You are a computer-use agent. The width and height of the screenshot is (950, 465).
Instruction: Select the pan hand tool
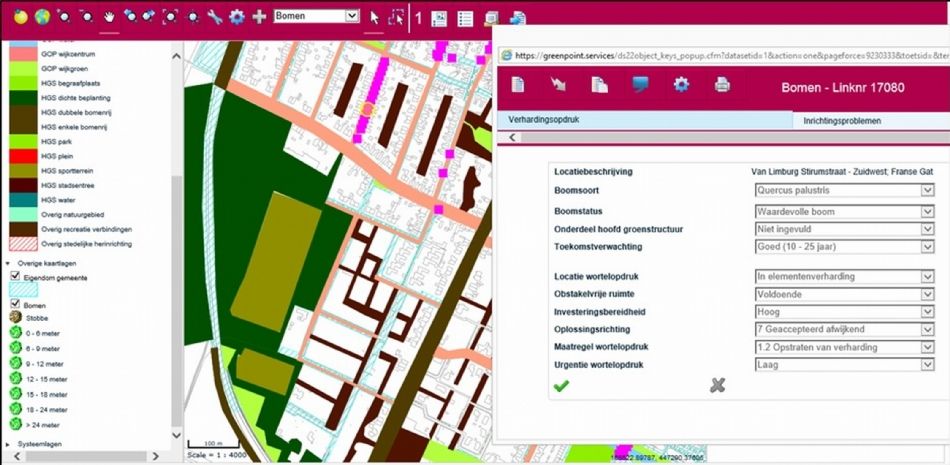click(x=109, y=17)
